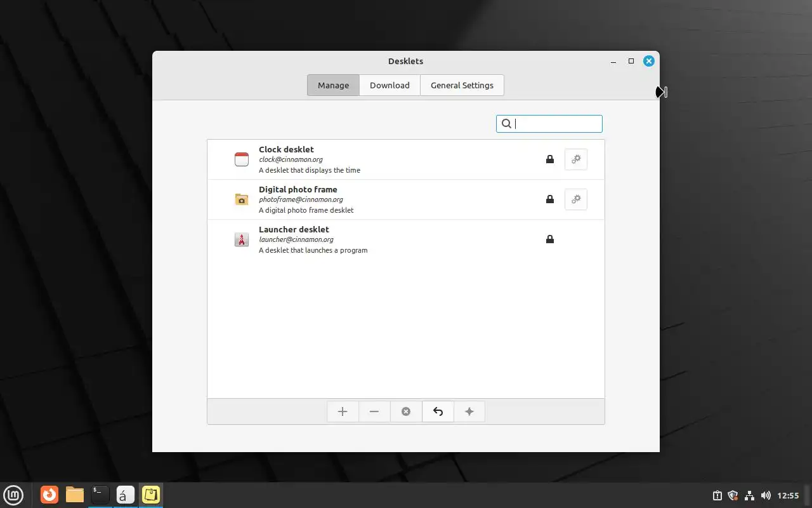Open the Download tab
This screenshot has height=508, width=812.
point(390,85)
